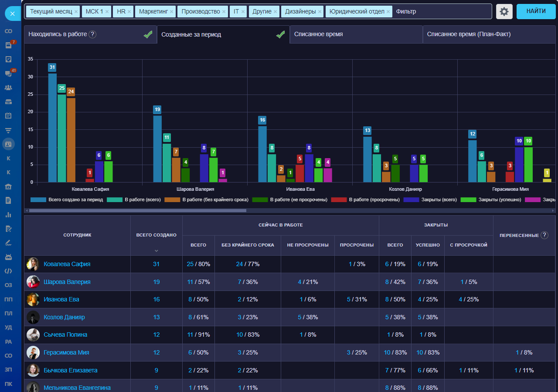The height and width of the screenshot is (392, 558).
Task: Open the bar chart reports sidebar icon
Action: 8,215
